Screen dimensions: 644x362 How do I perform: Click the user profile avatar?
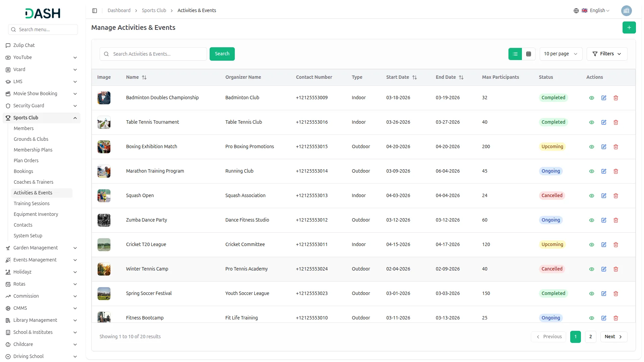(626, 11)
